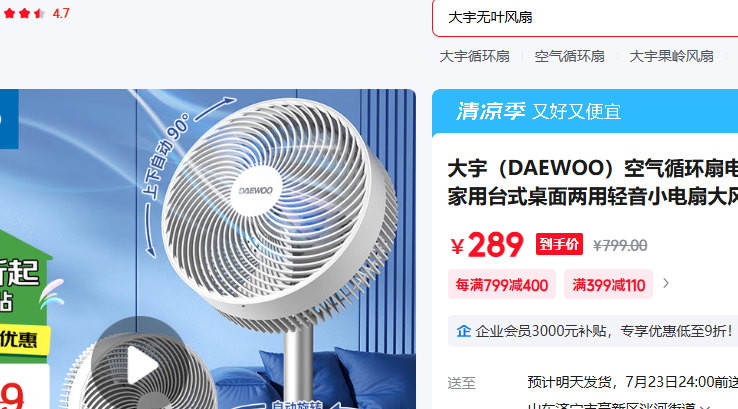Click the DAEWOO product title text
This screenshot has width=738, height=409.
click(593, 183)
